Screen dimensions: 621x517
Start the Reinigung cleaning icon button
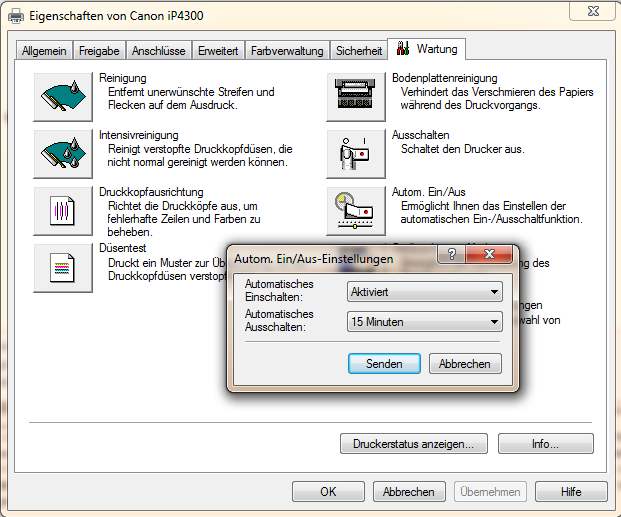pos(63,97)
